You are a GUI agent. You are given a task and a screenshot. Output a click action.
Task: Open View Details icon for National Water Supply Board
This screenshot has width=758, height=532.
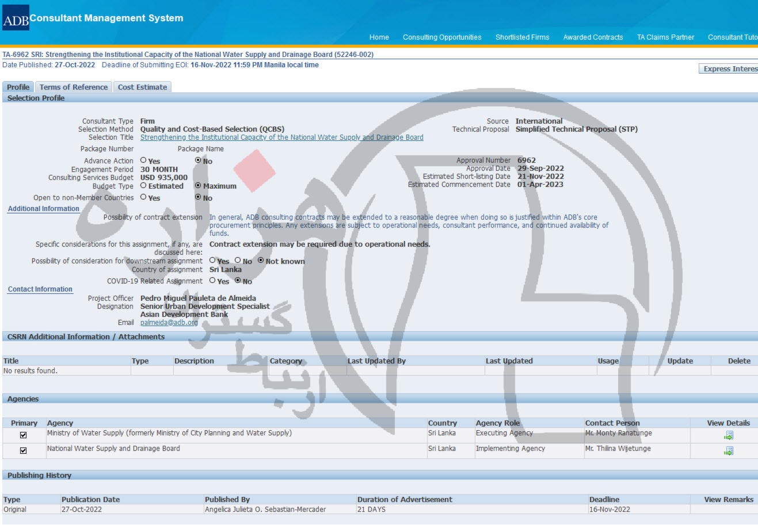coord(729,451)
